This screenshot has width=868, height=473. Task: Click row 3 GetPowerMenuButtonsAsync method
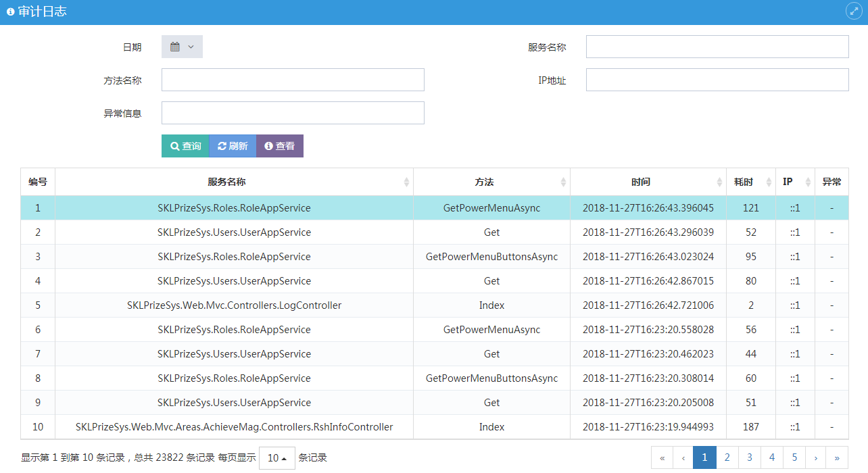point(491,257)
